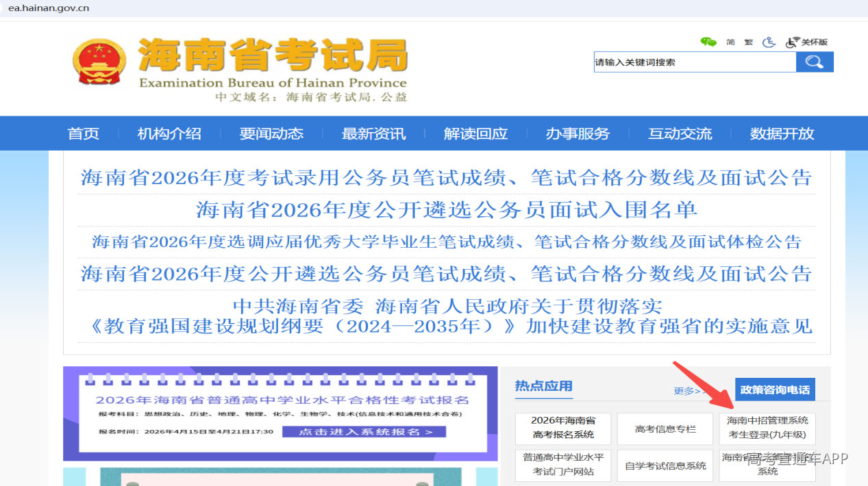Open 公开遴选公务员面试入围名单 headline
Image resolution: width=868 pixels, height=486 pixels.
(447, 210)
